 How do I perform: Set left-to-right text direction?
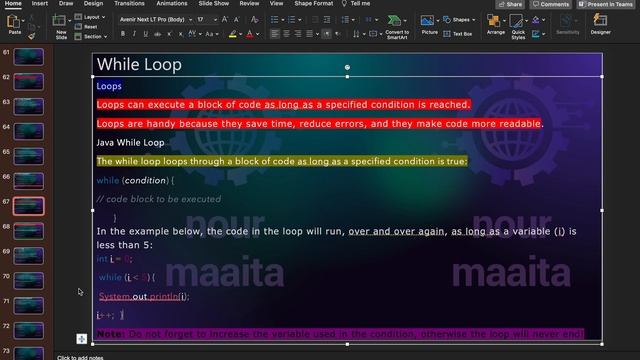tap(327, 34)
